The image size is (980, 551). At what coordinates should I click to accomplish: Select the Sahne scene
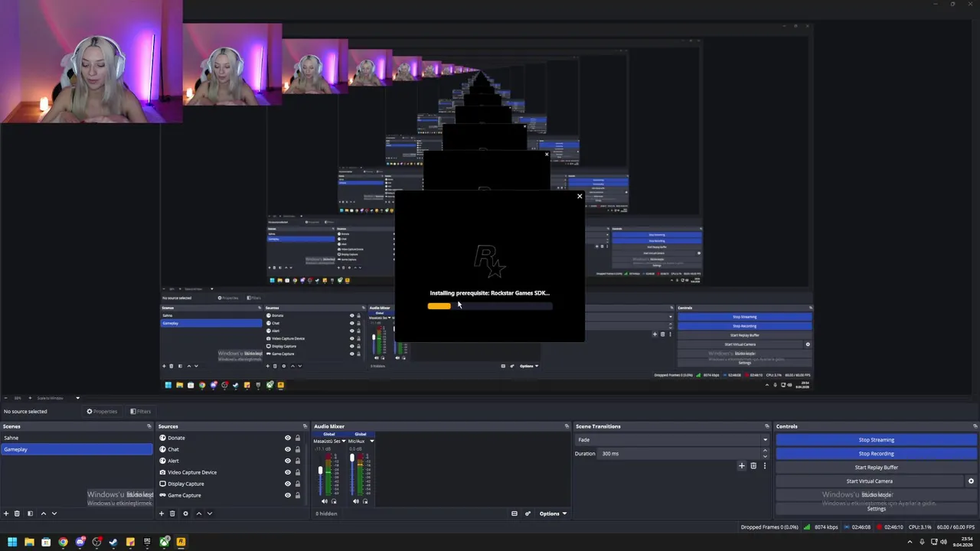(77, 438)
